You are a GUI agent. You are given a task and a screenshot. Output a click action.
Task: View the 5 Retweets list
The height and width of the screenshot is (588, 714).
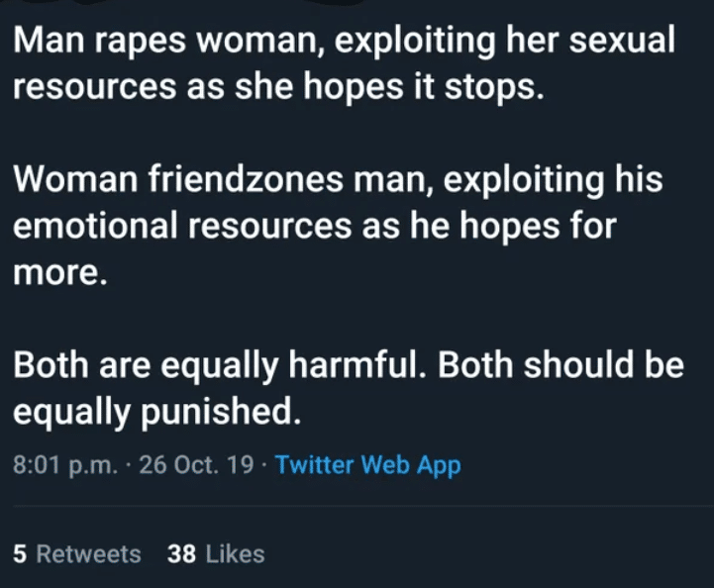(x=77, y=554)
